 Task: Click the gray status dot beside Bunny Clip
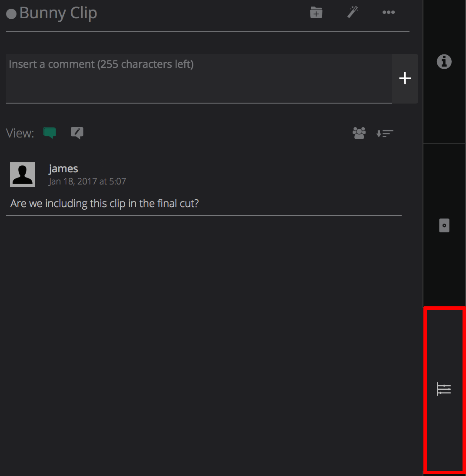coord(11,14)
